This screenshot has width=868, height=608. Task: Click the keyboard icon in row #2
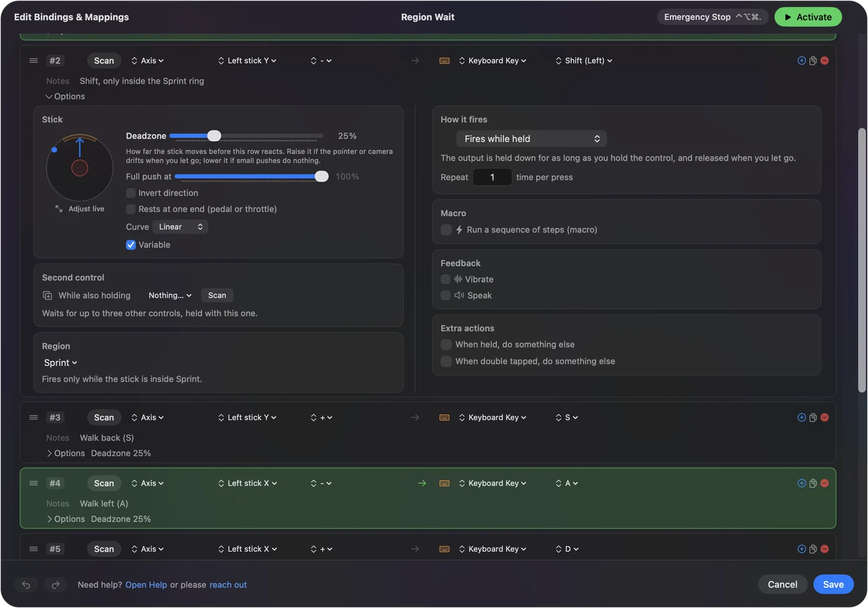[x=445, y=61]
